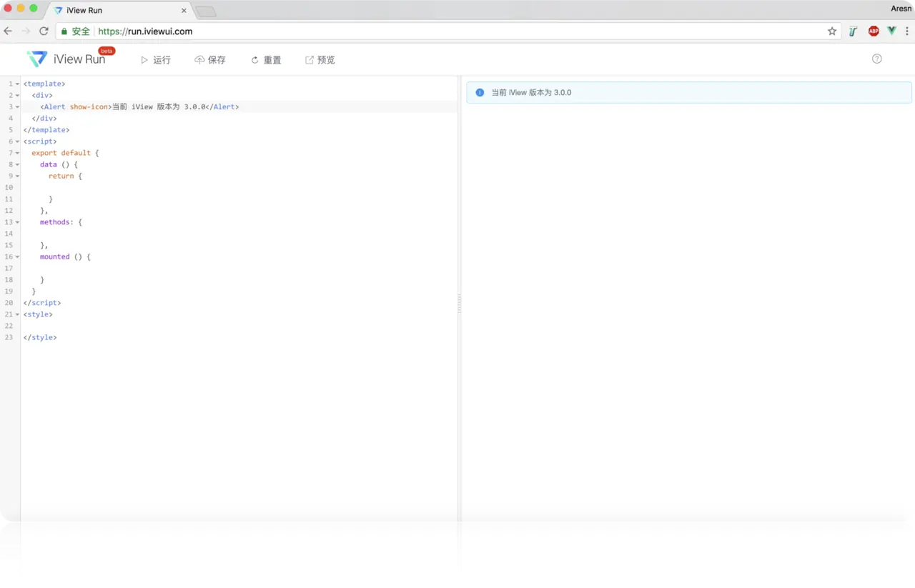Click the green lock security icon
Screen dimensions: 915x588
point(64,31)
